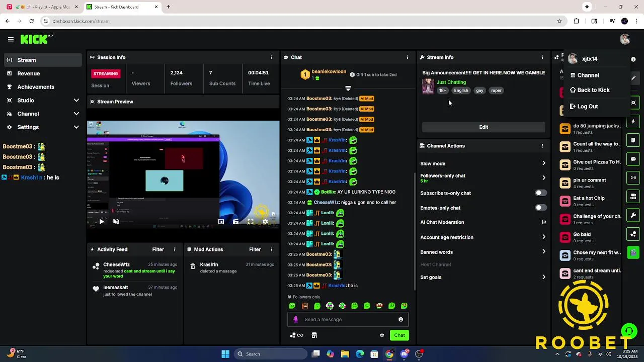Open the hamburger menu beside the Kick logo
Screen dimensions: 644x362
pos(11,39)
